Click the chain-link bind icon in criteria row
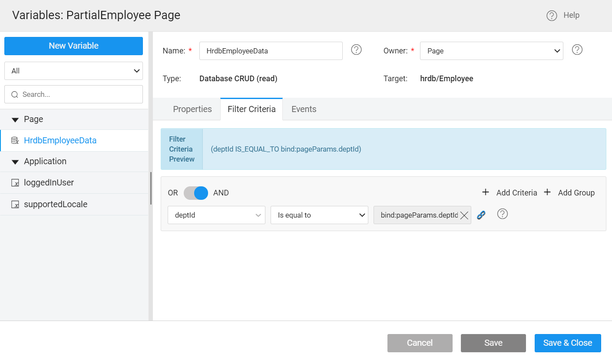Image resolution: width=612 pixels, height=364 pixels. pyautogui.click(x=481, y=215)
